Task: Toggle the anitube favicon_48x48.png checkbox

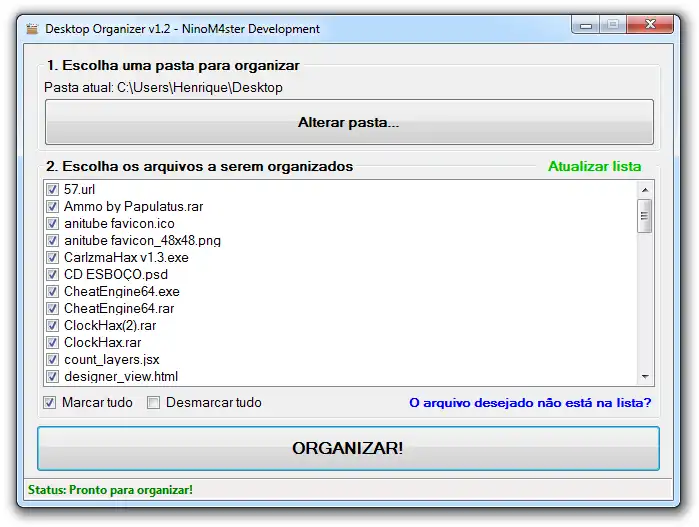Action: pyautogui.click(x=52, y=240)
